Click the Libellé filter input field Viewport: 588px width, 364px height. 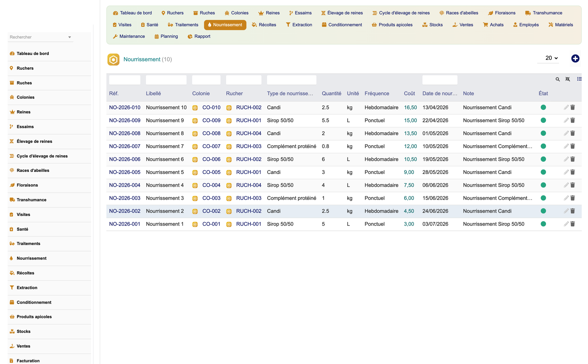click(166, 80)
